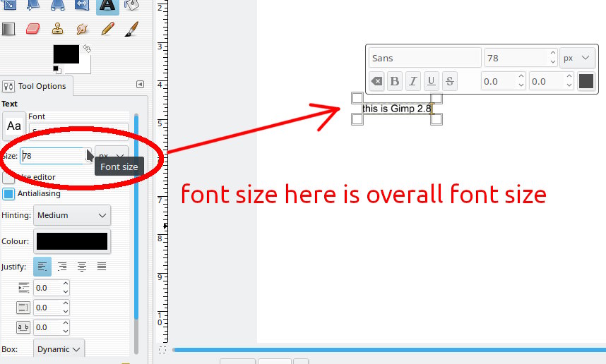Select the Eraser tool
The height and width of the screenshot is (364, 606).
pos(33,29)
